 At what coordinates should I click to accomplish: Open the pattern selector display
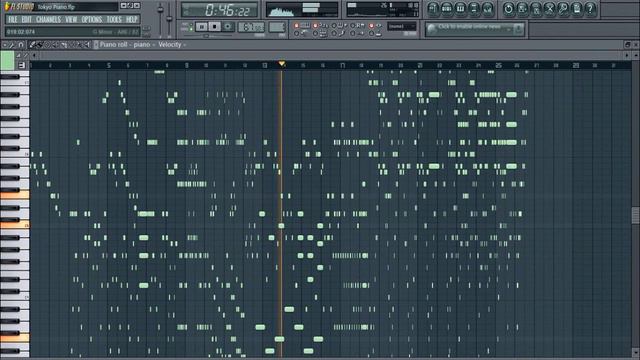277,27
